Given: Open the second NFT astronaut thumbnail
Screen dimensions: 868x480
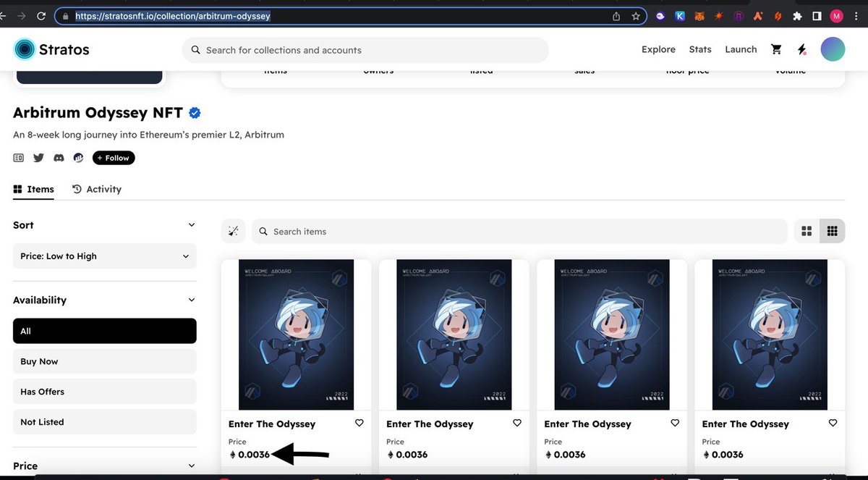Looking at the screenshot, I should click(x=454, y=334).
